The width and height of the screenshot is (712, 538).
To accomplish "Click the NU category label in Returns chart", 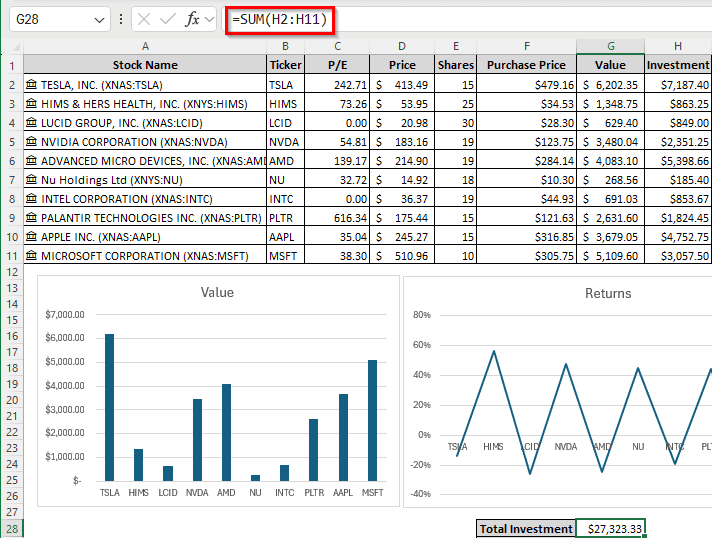I will [638, 447].
